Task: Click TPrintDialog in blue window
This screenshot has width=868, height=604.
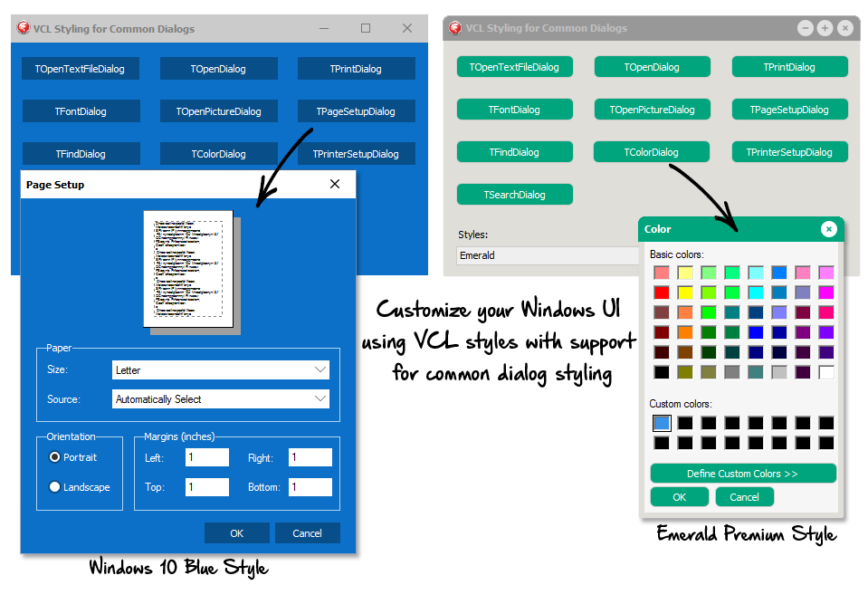Action: point(356,69)
